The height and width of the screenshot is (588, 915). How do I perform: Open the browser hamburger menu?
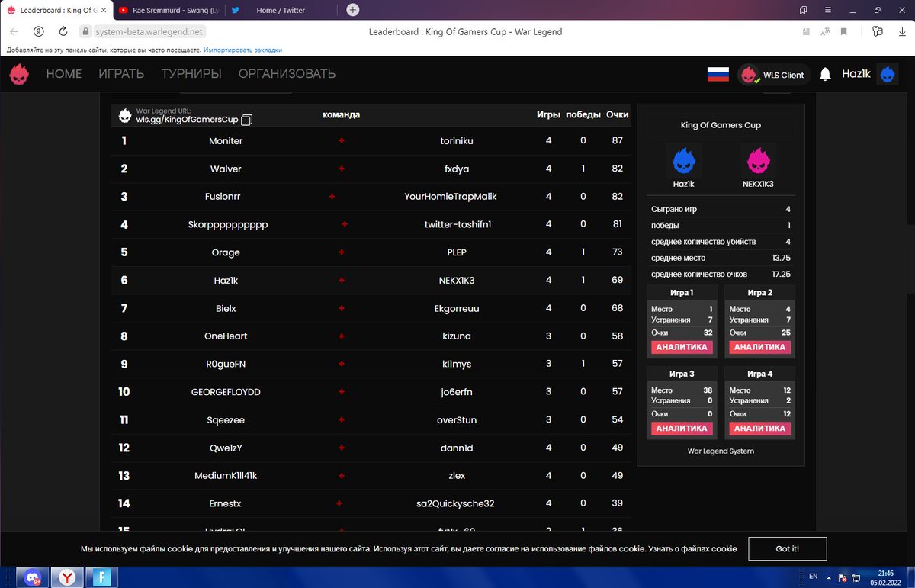click(829, 10)
